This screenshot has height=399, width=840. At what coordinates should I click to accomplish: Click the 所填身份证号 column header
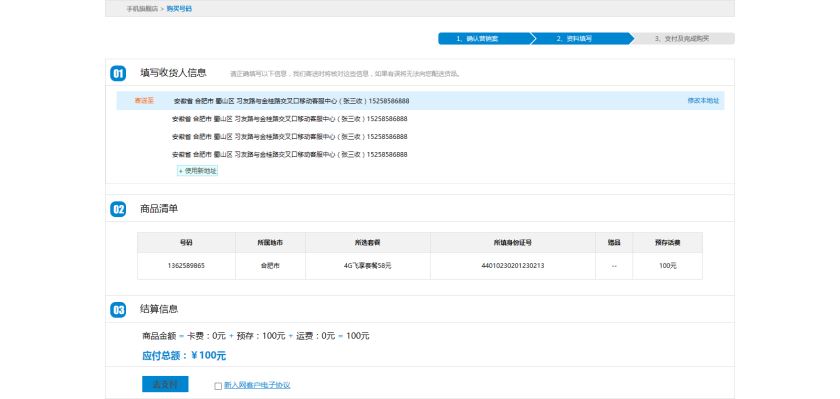click(513, 243)
